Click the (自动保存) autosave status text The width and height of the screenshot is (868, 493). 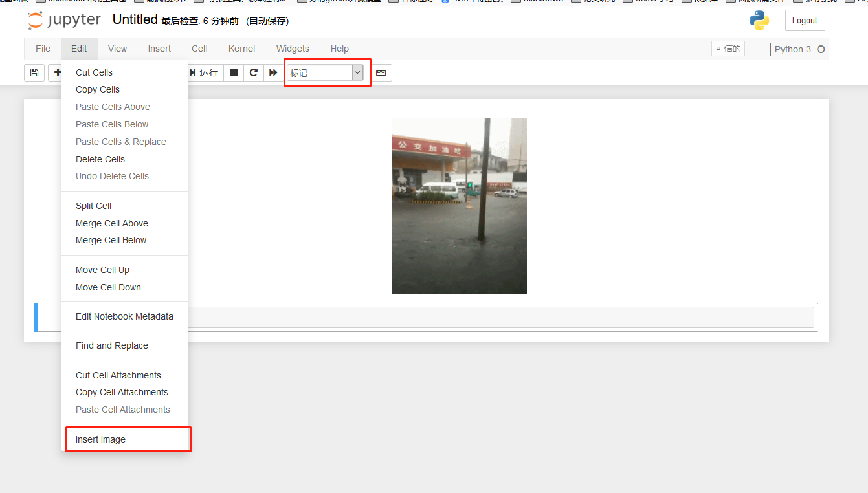(x=267, y=21)
